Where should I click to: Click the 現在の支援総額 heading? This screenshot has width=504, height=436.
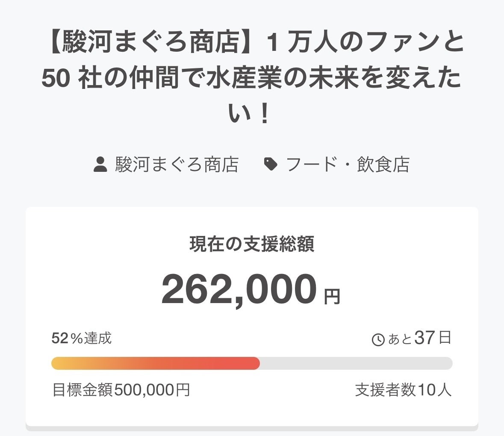click(252, 244)
